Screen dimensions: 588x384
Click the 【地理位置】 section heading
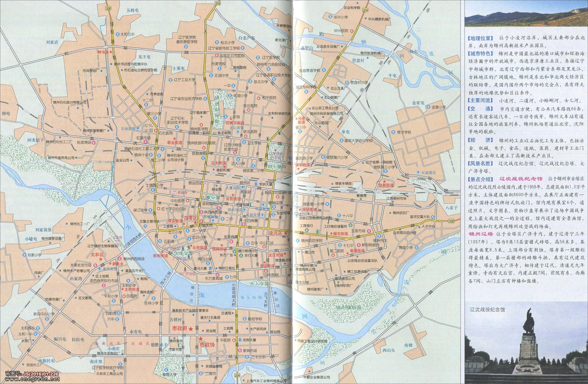click(x=480, y=38)
